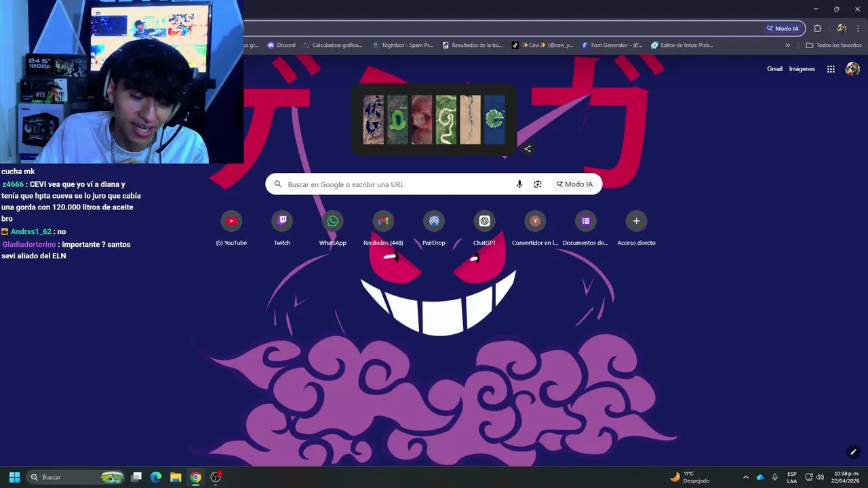Open Font Generator bookmark
Image resolution: width=868 pixels, height=488 pixels.
click(x=612, y=45)
